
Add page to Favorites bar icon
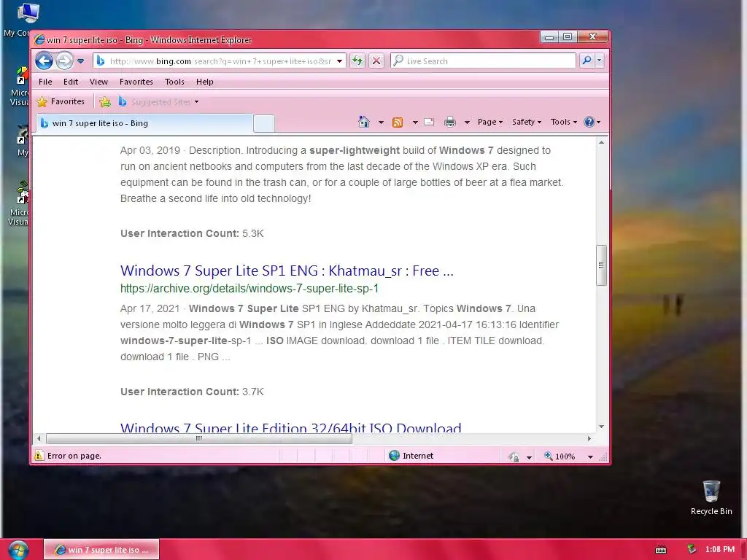point(105,101)
